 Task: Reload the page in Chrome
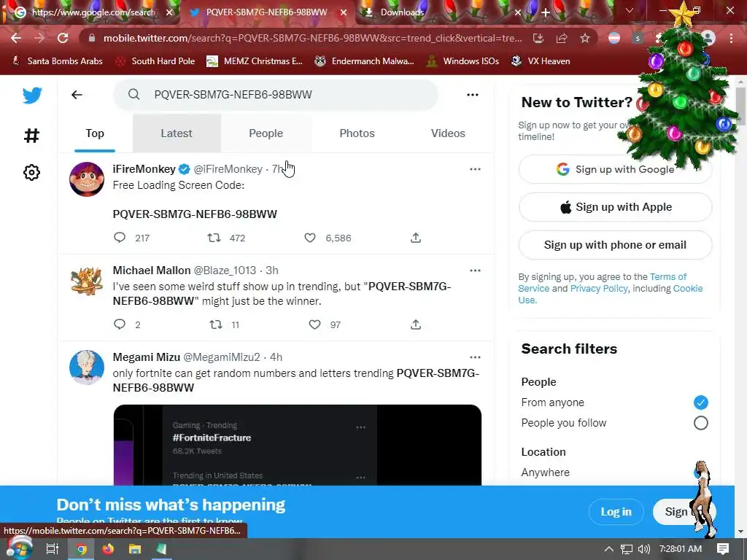63,38
